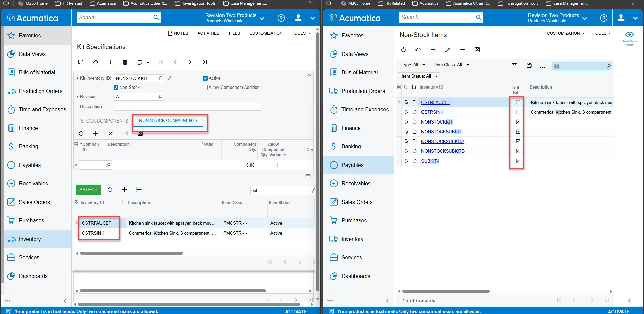The width and height of the screenshot is (644, 314).
Task: Export Non-Stock Items list to Excel
Action: (477, 50)
